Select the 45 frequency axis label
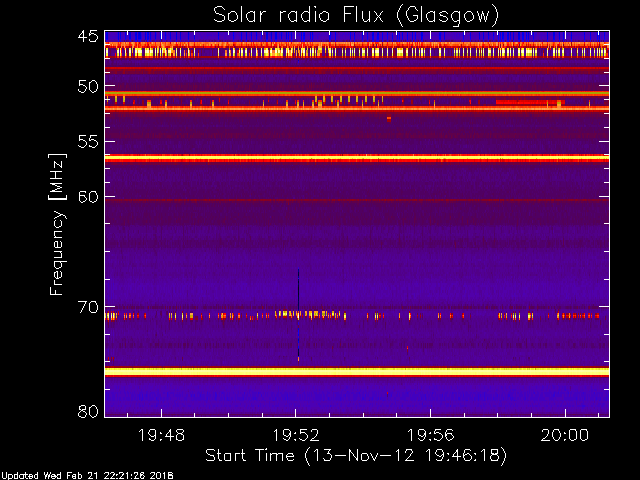640x480 pixels. 88,36
